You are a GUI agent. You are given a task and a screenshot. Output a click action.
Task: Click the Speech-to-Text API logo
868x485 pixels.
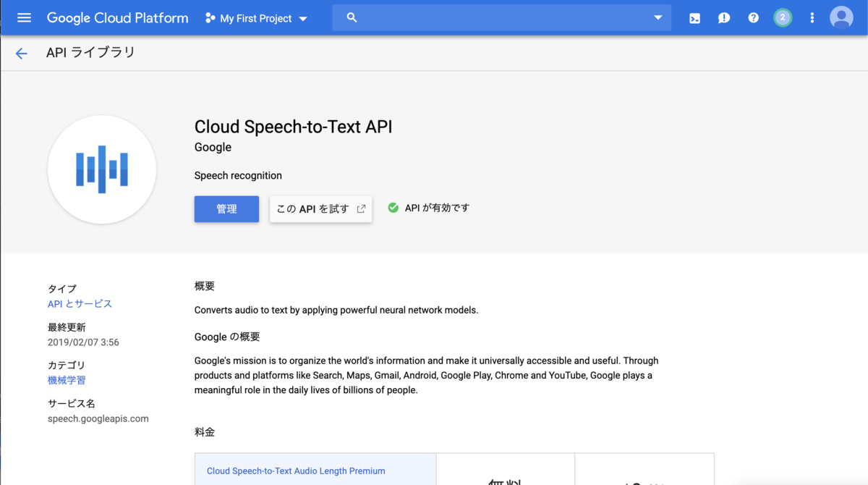[102, 169]
